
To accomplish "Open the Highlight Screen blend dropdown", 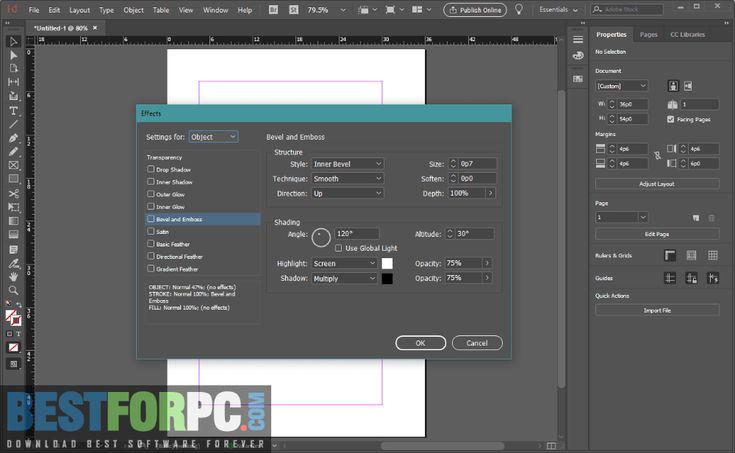I will (x=345, y=264).
